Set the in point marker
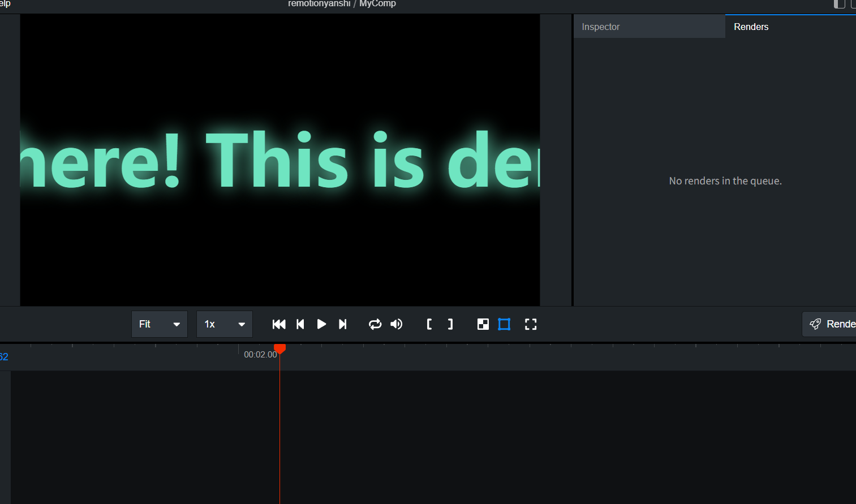Viewport: 856px width, 504px height. pos(429,324)
